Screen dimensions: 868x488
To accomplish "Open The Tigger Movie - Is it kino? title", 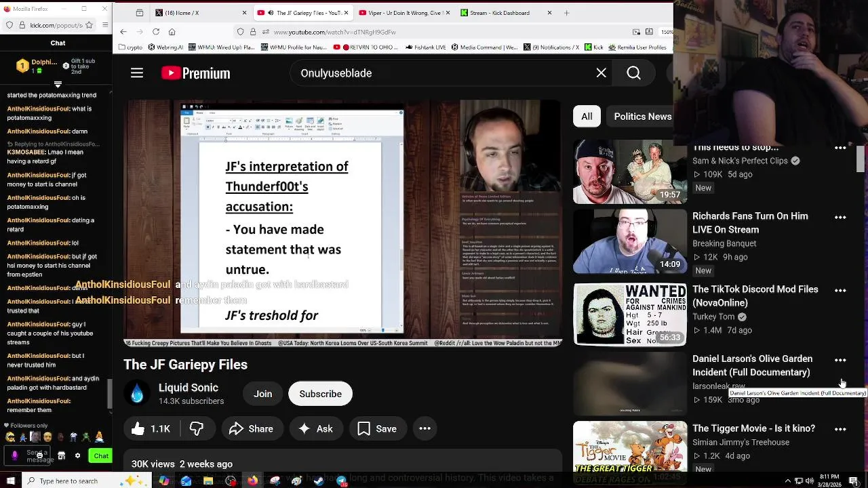I will click(753, 428).
